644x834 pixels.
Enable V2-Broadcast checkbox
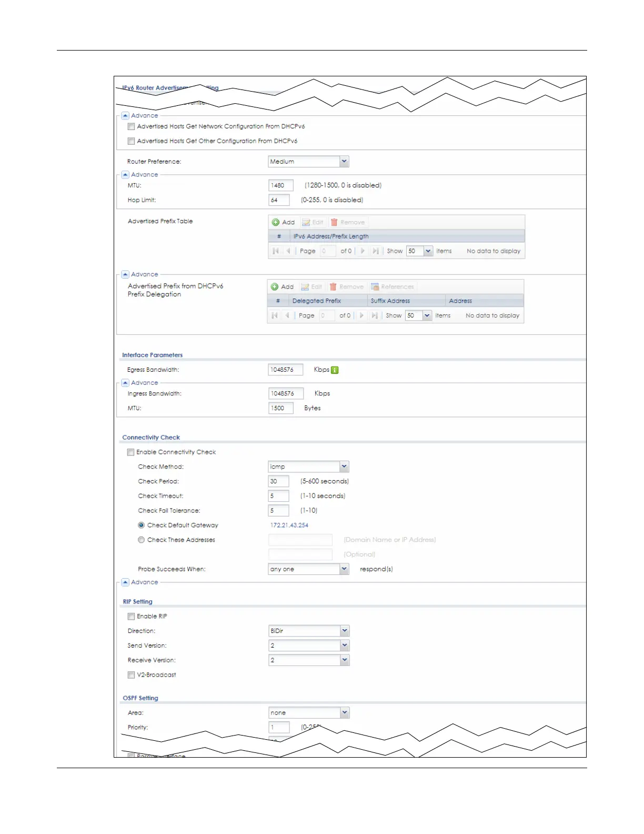[x=131, y=675]
